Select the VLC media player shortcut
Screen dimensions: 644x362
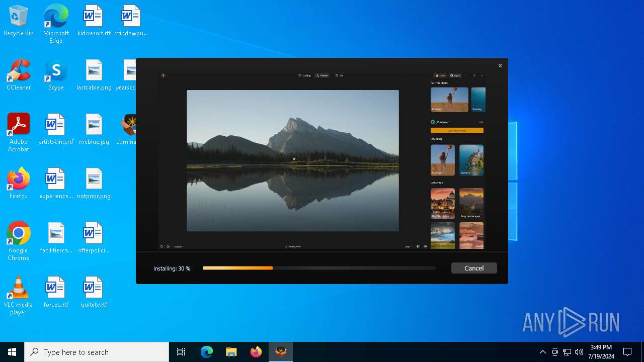[19, 295]
